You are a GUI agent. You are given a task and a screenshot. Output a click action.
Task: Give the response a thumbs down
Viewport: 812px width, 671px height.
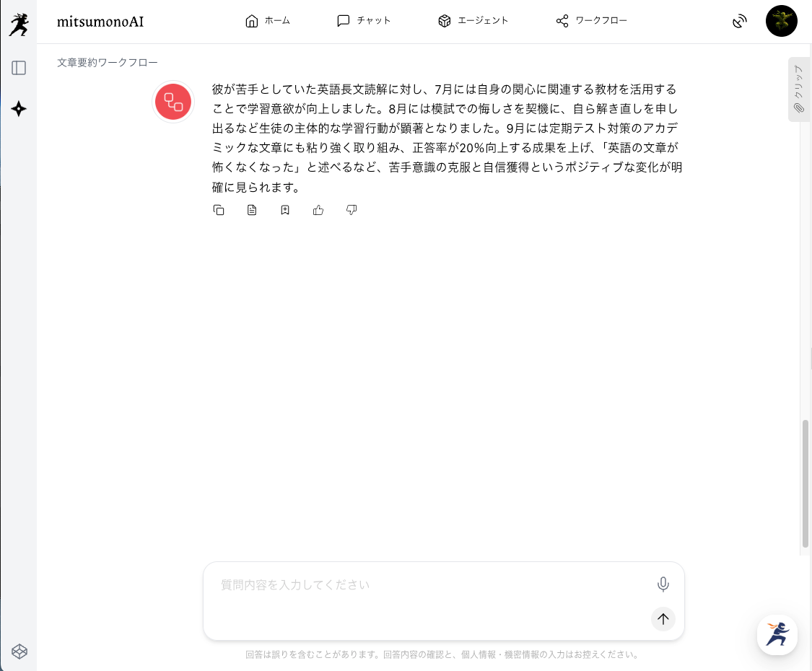point(352,210)
